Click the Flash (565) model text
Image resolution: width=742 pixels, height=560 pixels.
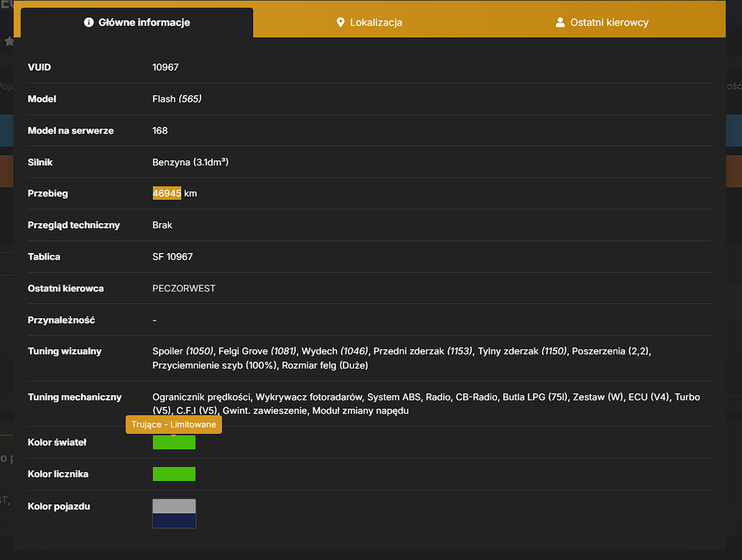(177, 99)
